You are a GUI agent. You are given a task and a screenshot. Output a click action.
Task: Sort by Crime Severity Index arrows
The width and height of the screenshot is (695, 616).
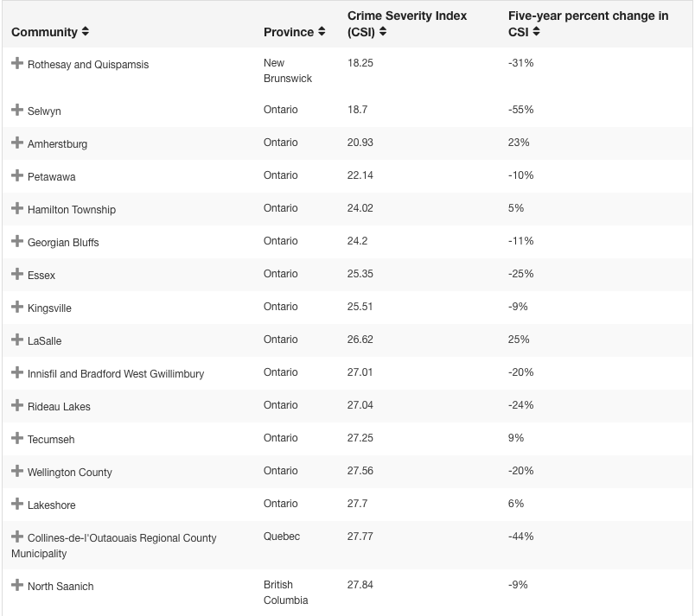(383, 32)
